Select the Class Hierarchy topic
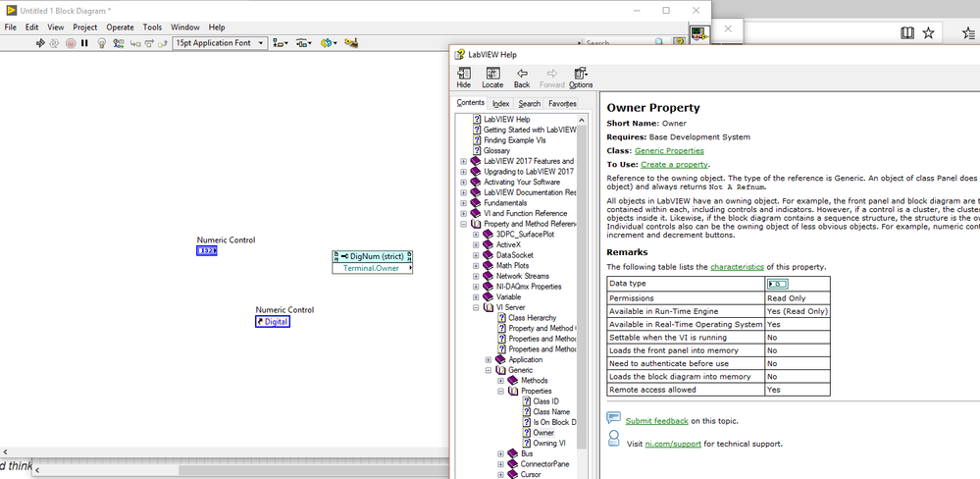 point(532,318)
